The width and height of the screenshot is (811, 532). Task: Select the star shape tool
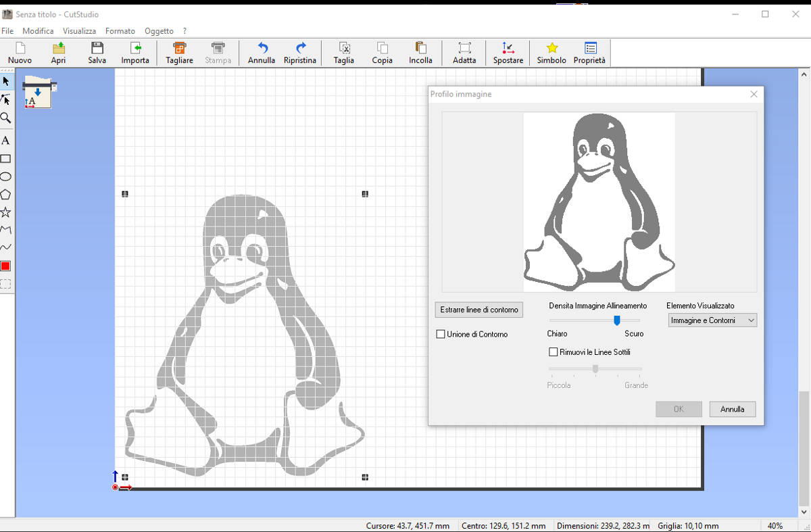click(x=5, y=212)
